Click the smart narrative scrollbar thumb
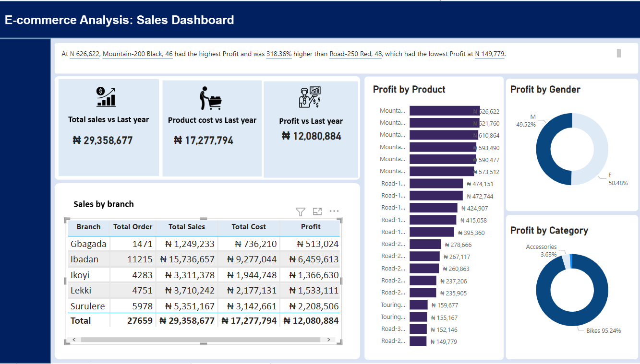 pyautogui.click(x=619, y=53)
